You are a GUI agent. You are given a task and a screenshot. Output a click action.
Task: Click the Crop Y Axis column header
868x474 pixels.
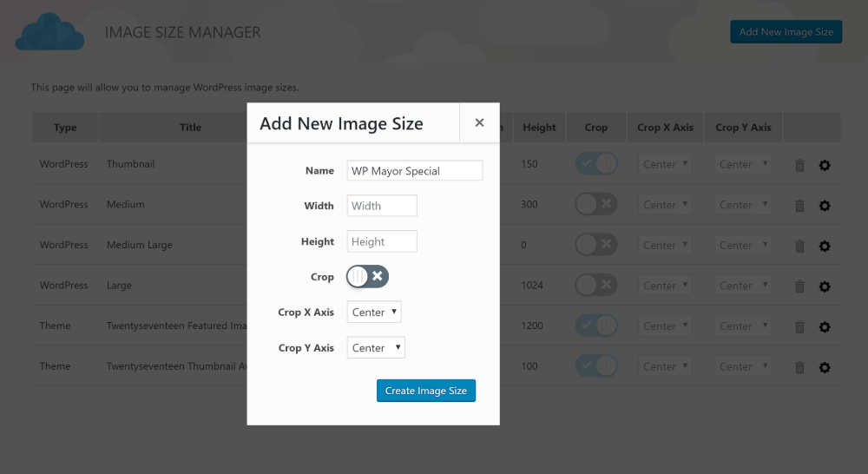[x=743, y=128]
